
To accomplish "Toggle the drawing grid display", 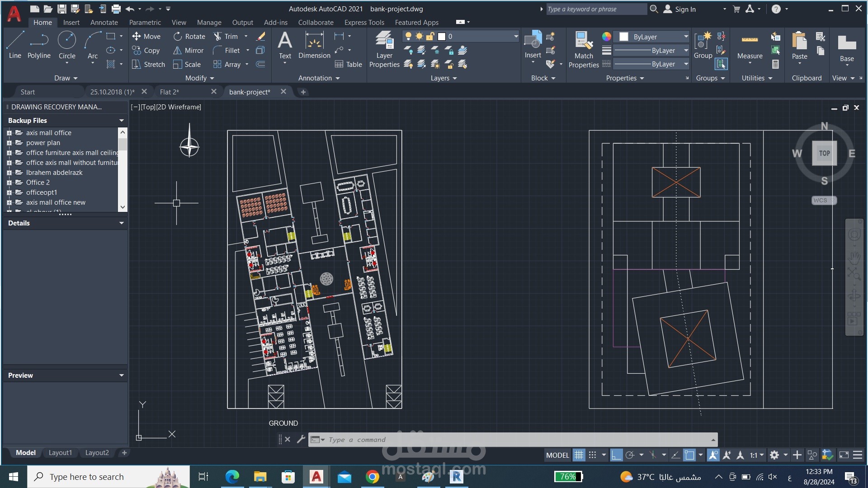I will [x=579, y=455].
